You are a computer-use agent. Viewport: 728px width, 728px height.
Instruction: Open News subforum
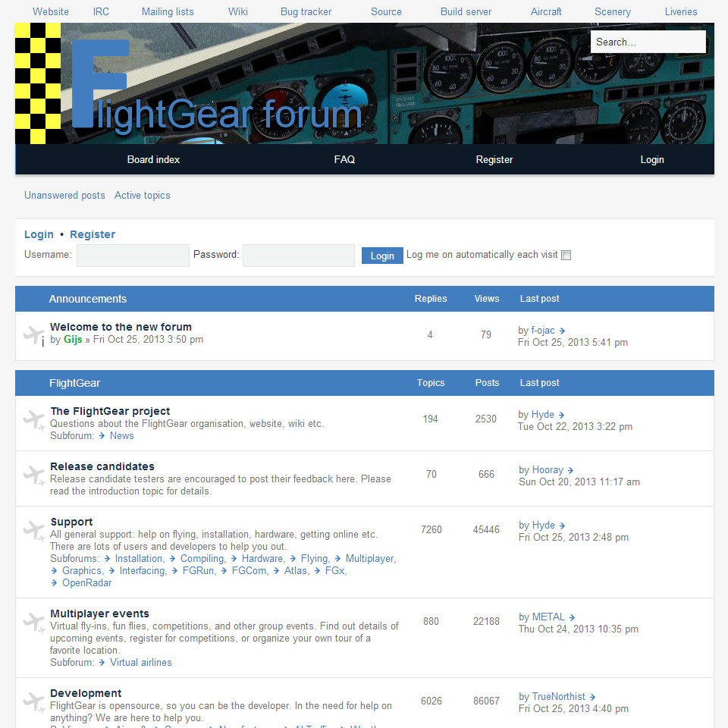coord(121,435)
